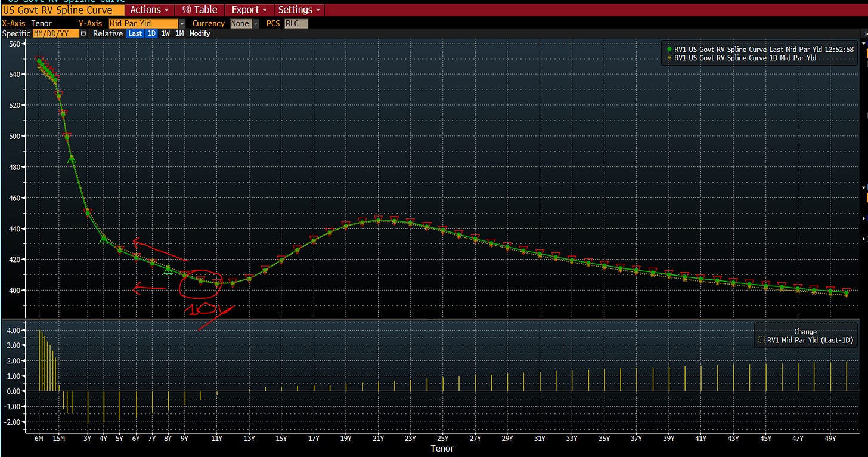Screen dimensions: 868x457
Task: Select the Last relative period
Action: coord(135,33)
